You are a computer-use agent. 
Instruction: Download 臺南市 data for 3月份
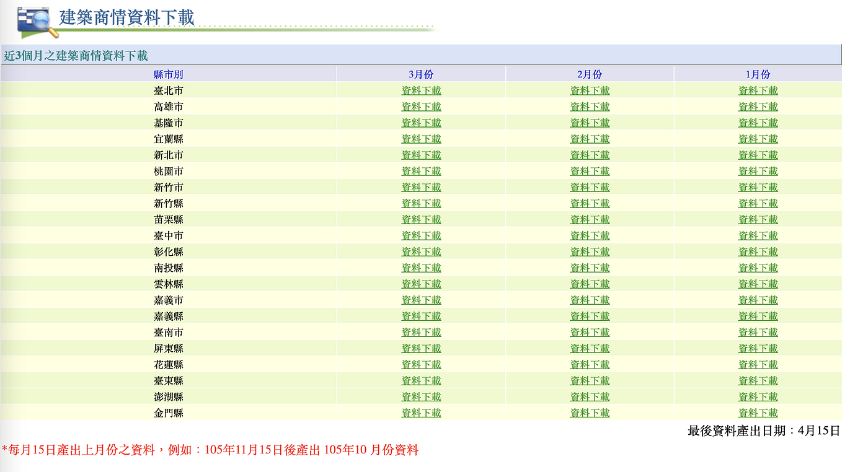point(422,332)
